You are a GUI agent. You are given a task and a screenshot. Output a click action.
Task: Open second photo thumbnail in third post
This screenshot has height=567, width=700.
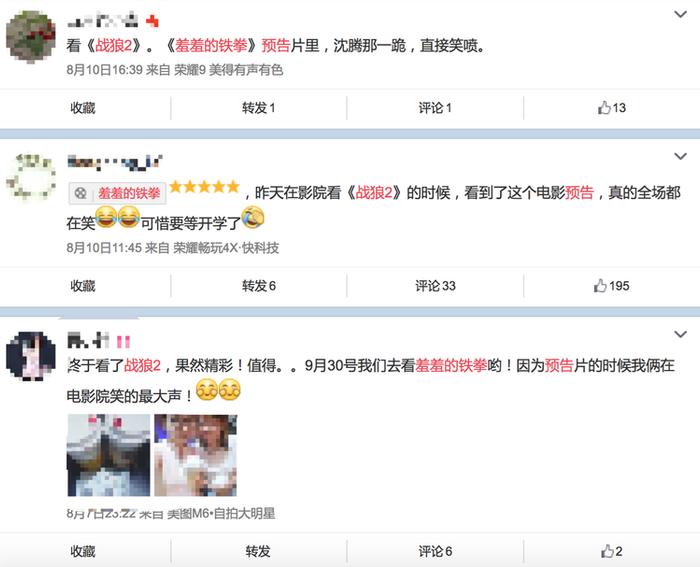pyautogui.click(x=196, y=455)
